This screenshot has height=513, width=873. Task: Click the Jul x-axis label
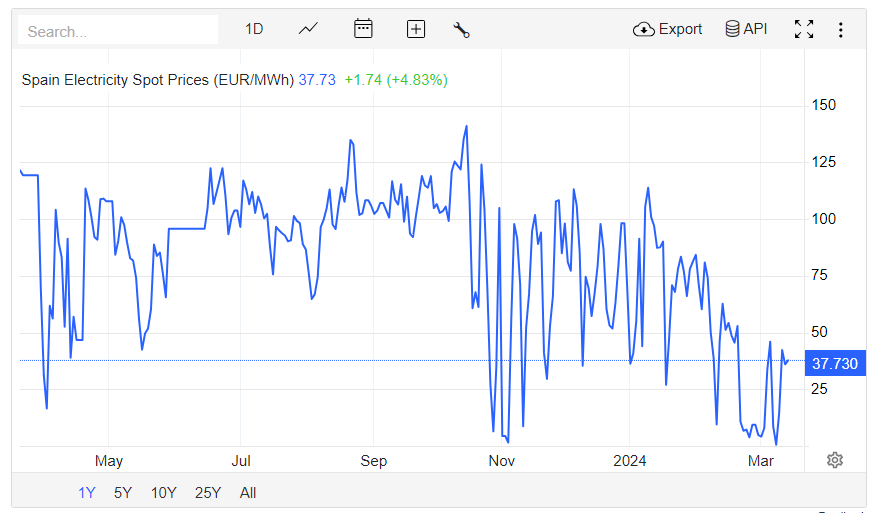click(241, 461)
